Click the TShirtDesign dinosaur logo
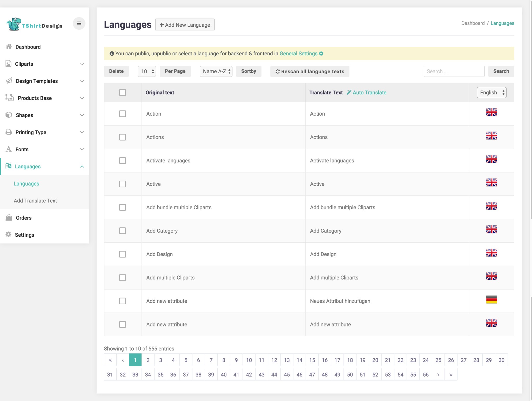This screenshot has width=532, height=401. tap(14, 24)
